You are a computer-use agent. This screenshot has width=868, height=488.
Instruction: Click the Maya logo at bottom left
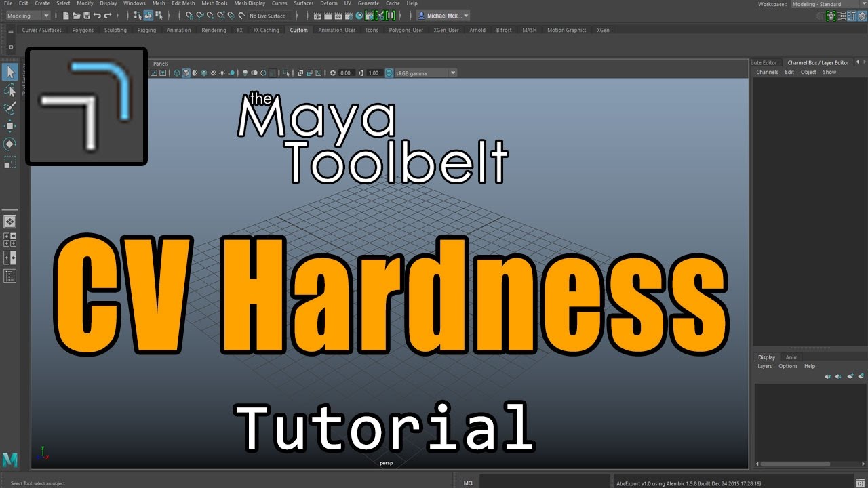[x=10, y=460]
